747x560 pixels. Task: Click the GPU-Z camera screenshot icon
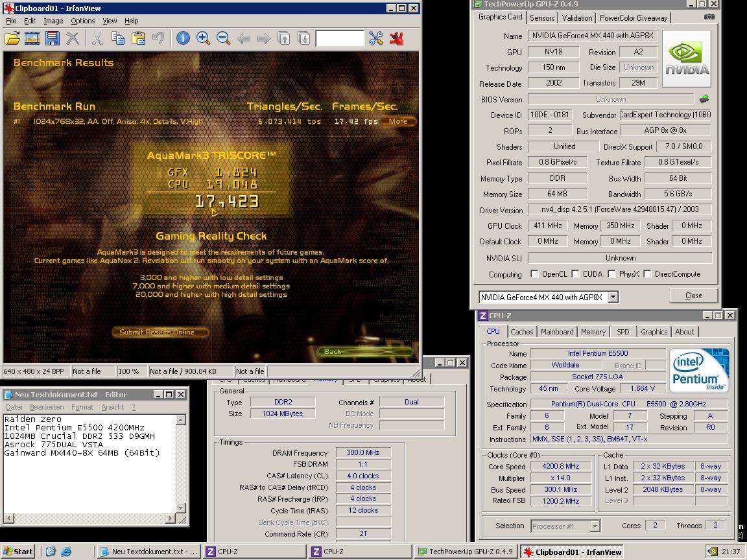(x=709, y=17)
